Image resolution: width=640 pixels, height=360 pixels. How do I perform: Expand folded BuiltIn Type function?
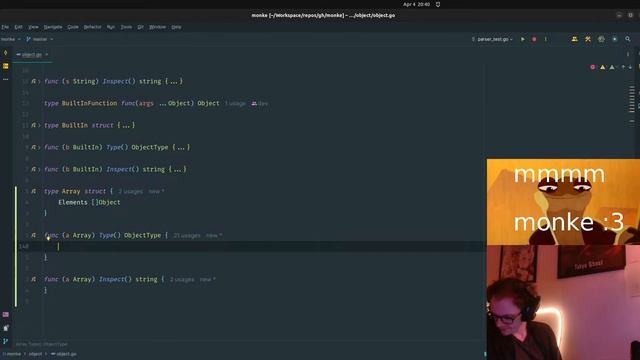pos(39,147)
